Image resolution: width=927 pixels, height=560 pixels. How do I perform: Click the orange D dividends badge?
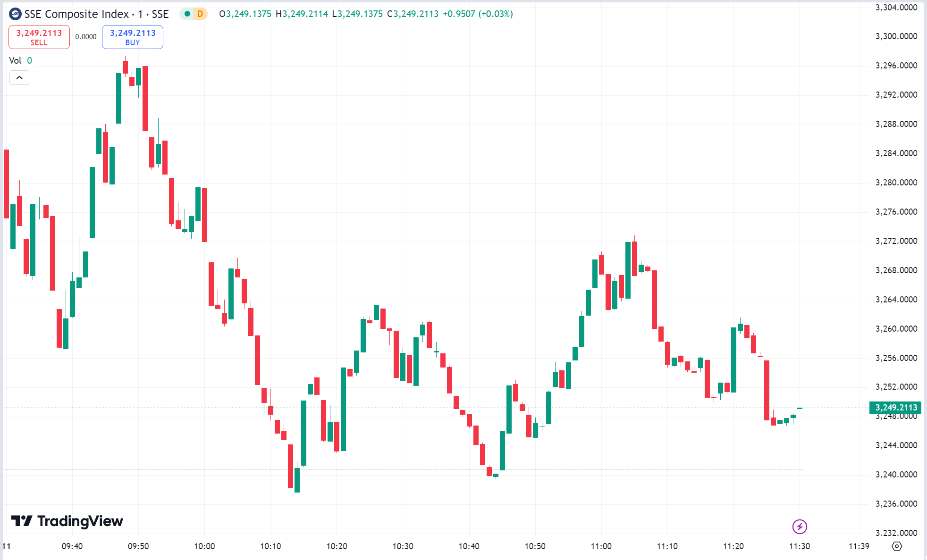click(x=201, y=15)
